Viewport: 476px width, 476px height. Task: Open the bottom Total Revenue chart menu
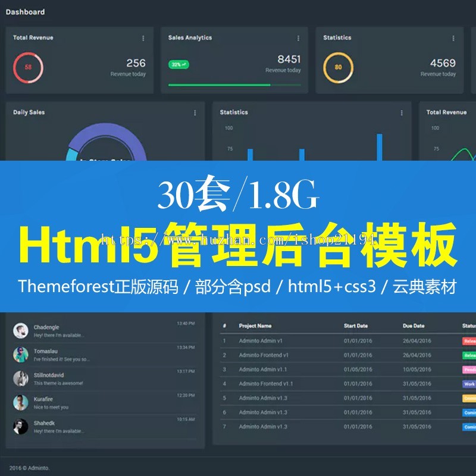pyautogui.click(x=474, y=111)
